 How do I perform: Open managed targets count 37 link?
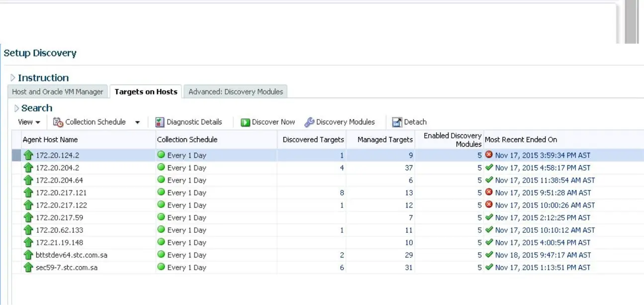[409, 168]
